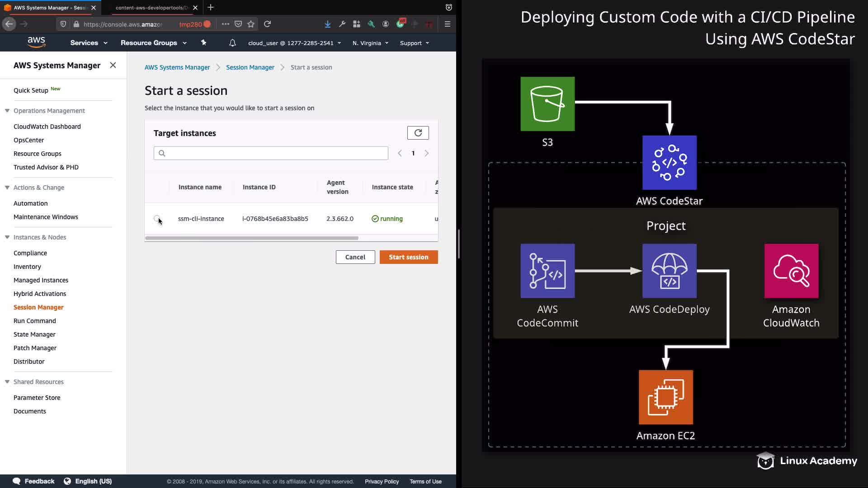This screenshot has width=868, height=488.
Task: Switch to the content-aws-developertools browser tab
Action: pos(151,8)
